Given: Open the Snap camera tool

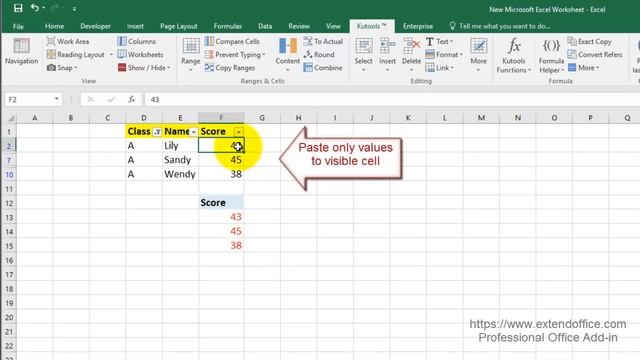Looking at the screenshot, I should click(61, 68).
